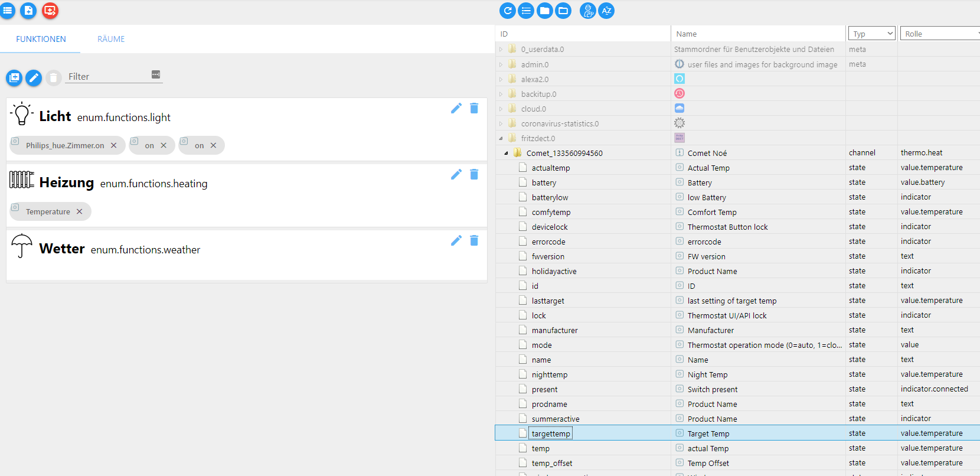Expand the cloud.0 folder
This screenshot has height=476, width=980.
[x=501, y=109]
